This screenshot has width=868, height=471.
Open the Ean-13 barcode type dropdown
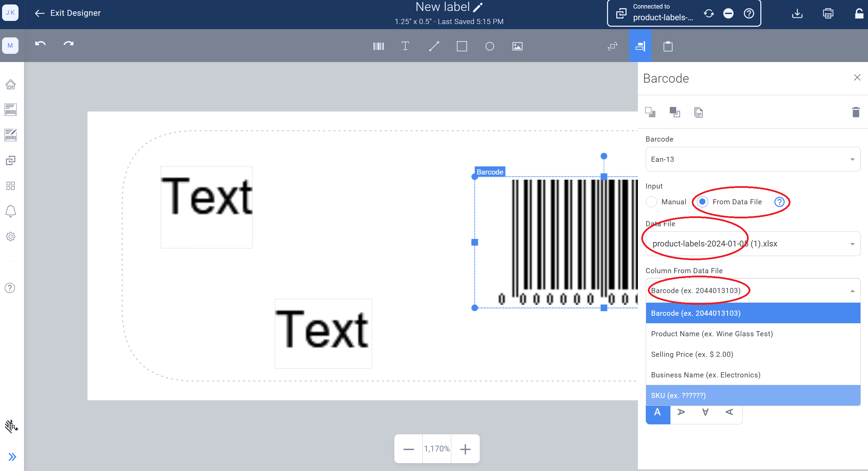coord(753,159)
